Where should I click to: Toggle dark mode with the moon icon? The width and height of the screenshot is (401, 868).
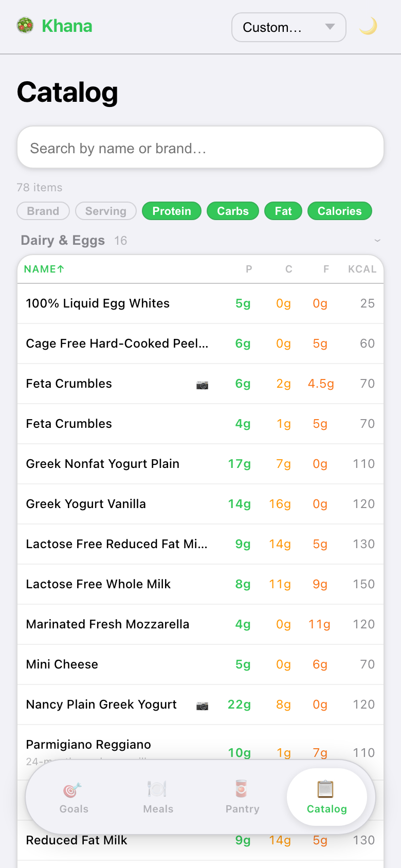(368, 26)
